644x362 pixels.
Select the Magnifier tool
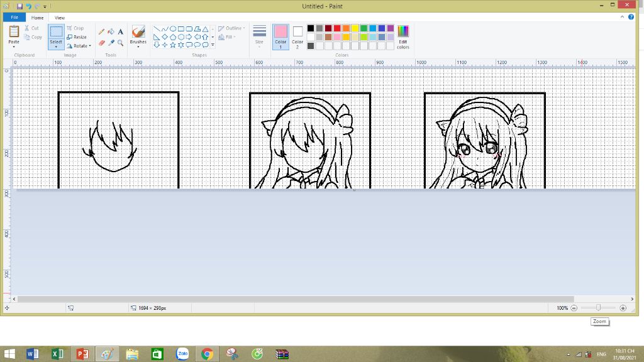(x=120, y=43)
